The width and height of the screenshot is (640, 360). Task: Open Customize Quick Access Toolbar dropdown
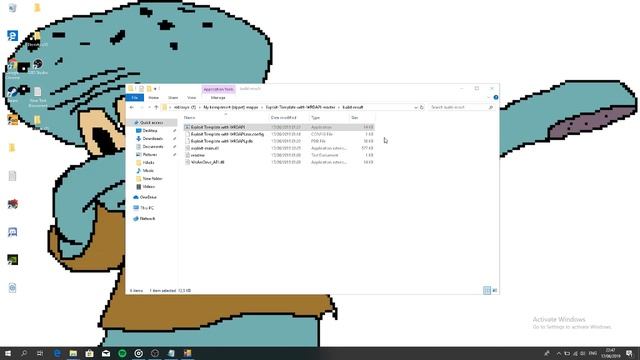coord(155,89)
